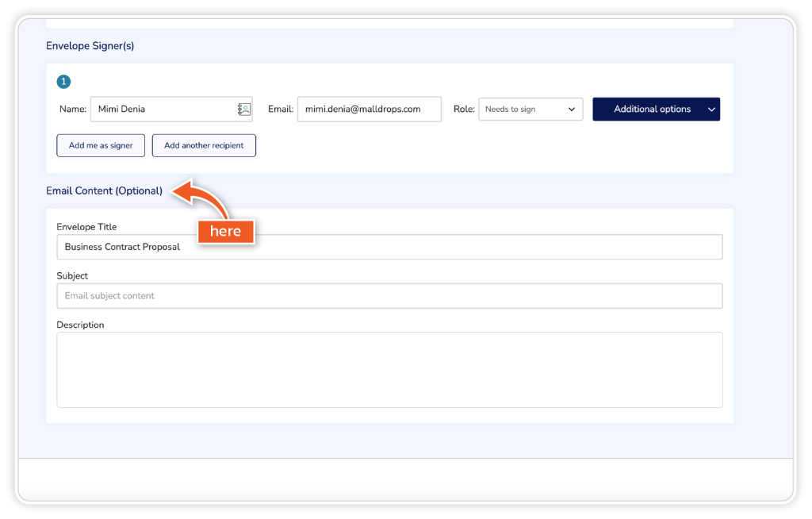Click the 'Description' field label
This screenshot has width=812, height=519.
pos(80,325)
